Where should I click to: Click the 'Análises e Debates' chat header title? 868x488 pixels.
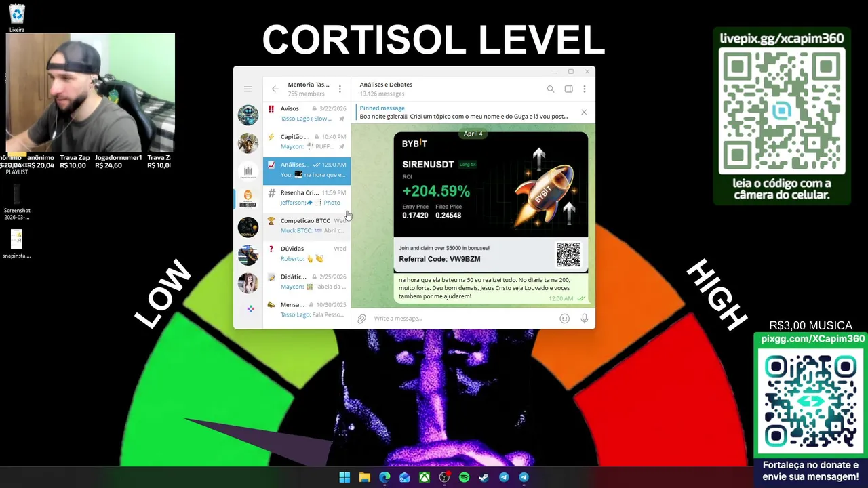tap(386, 85)
